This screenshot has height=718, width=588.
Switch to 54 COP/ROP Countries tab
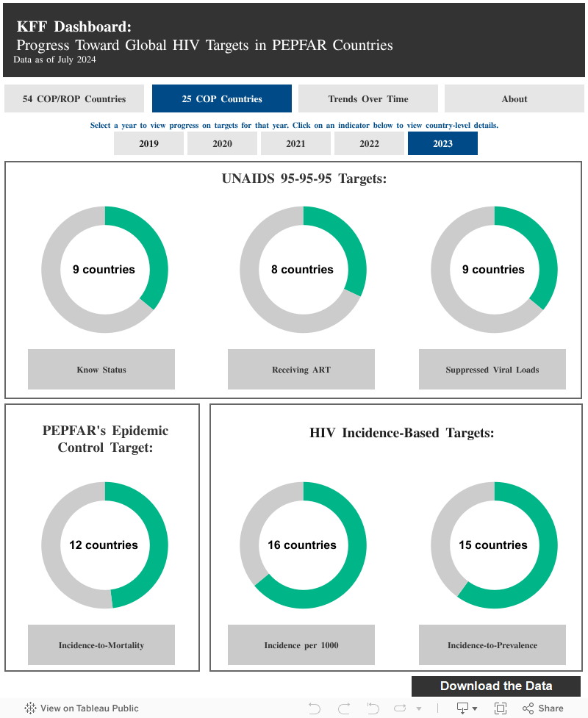point(74,99)
